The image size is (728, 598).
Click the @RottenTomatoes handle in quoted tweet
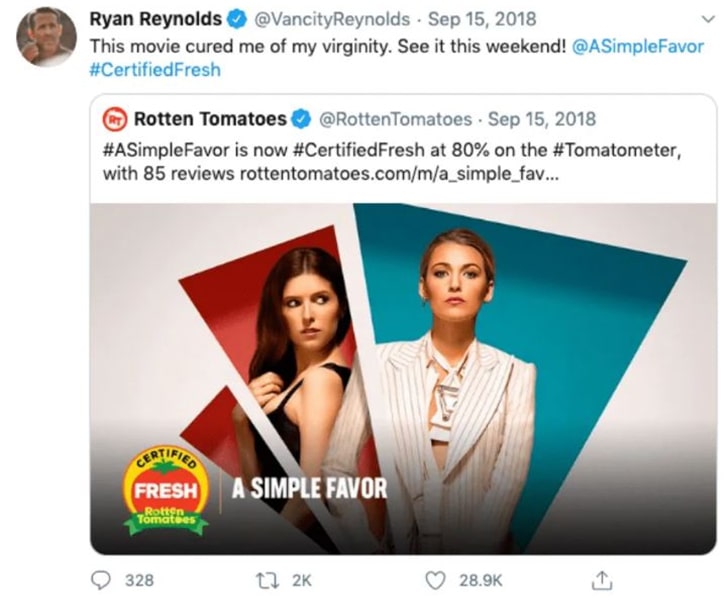pyautogui.click(x=395, y=120)
